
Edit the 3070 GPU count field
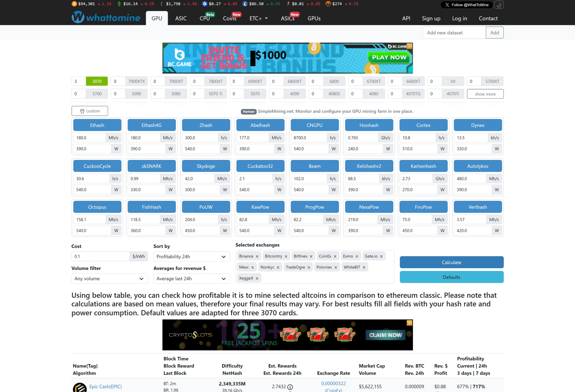[79, 81]
